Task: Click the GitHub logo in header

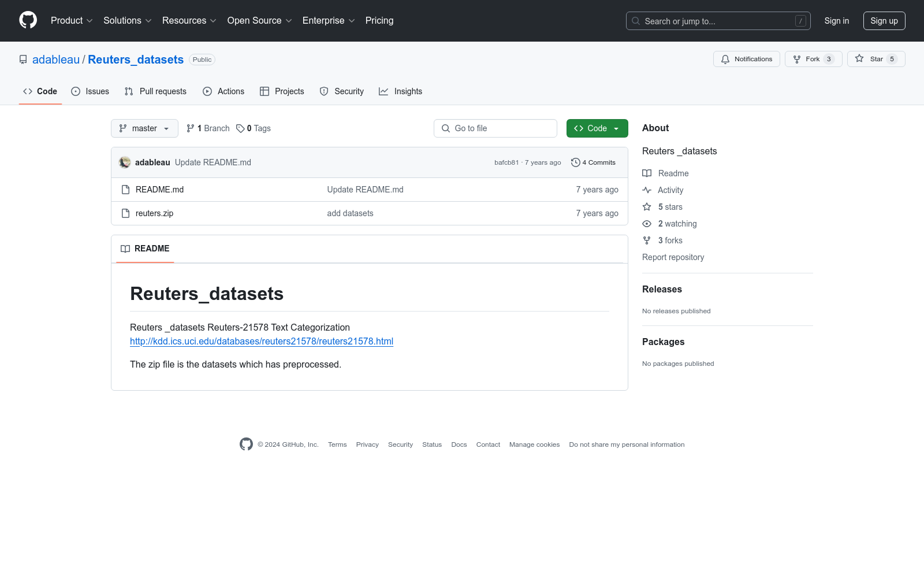Action: click(x=28, y=20)
